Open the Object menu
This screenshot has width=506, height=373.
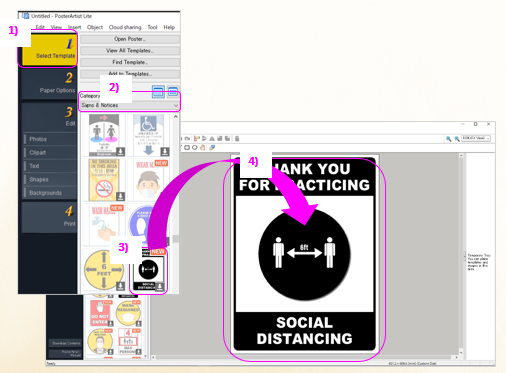point(95,27)
